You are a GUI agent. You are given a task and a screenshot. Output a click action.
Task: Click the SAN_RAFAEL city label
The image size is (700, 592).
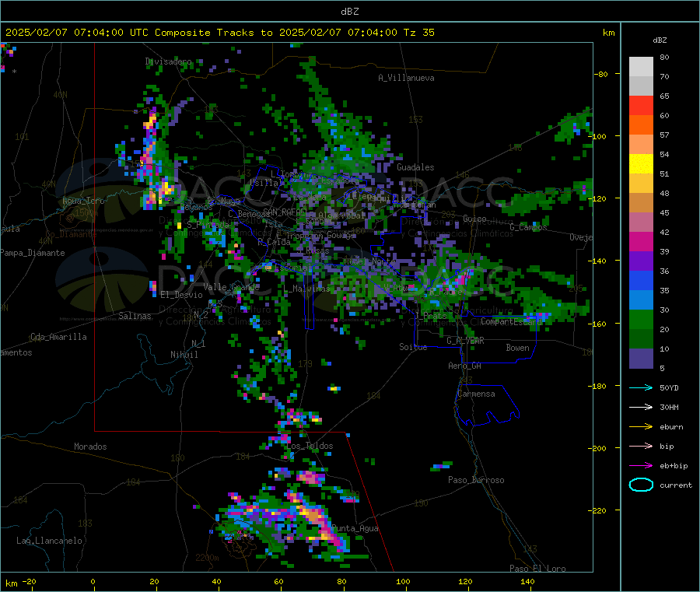click(285, 212)
